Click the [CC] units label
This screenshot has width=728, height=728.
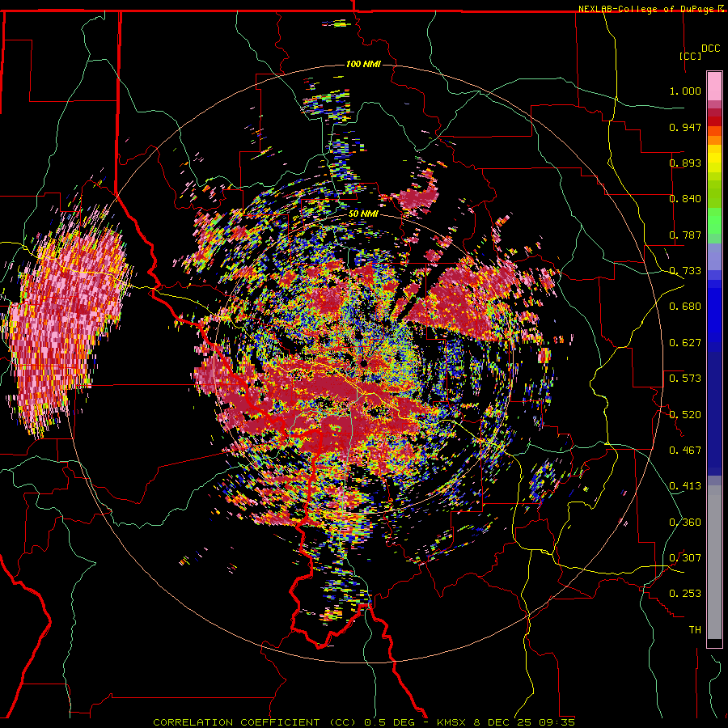pos(690,56)
